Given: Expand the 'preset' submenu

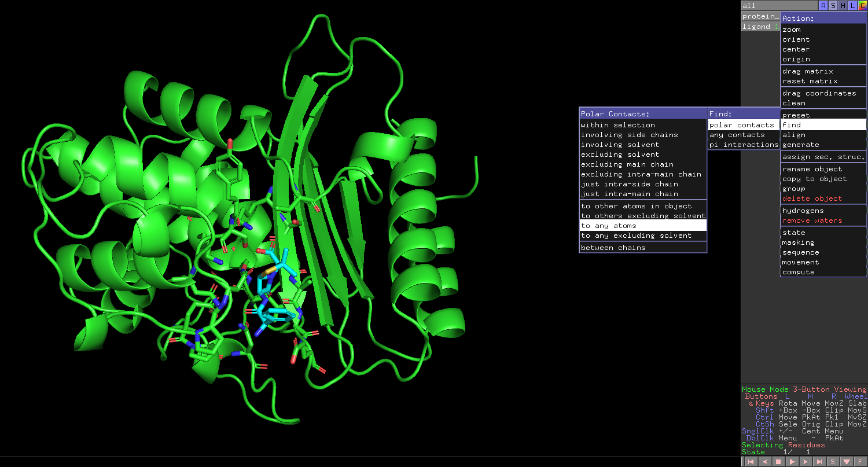Looking at the screenshot, I should 823,115.
